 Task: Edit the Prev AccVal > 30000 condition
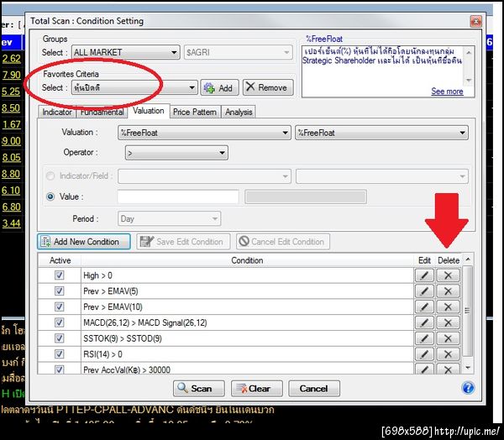424,369
